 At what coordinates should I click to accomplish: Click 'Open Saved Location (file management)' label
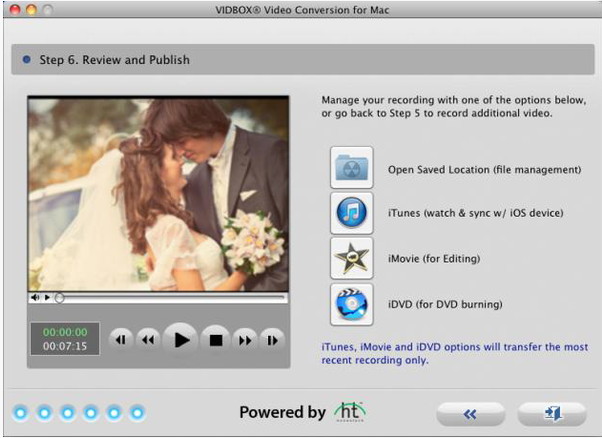click(x=485, y=170)
